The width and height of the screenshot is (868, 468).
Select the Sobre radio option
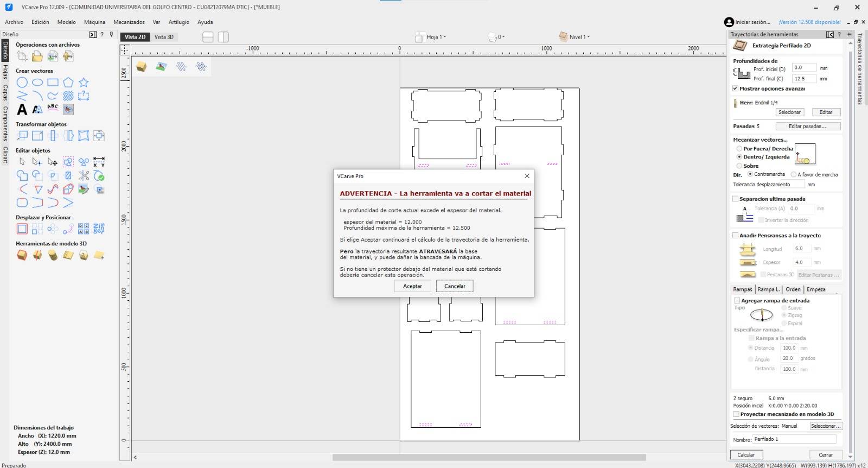(x=739, y=166)
